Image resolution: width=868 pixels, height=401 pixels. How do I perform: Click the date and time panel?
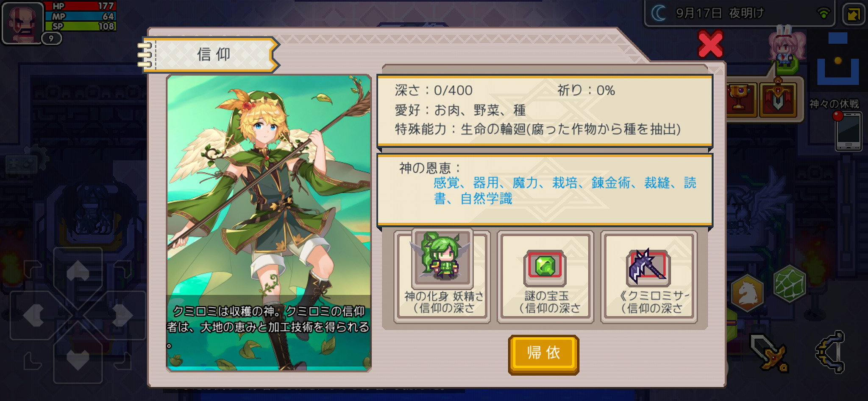pos(739,13)
